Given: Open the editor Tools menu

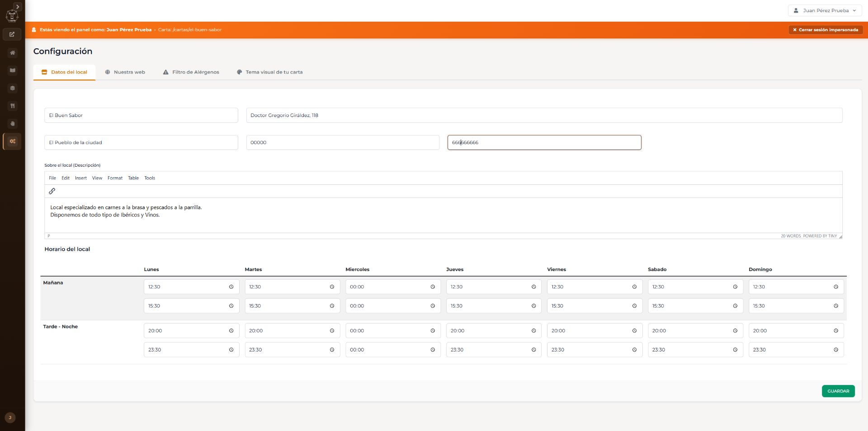Looking at the screenshot, I should [150, 178].
